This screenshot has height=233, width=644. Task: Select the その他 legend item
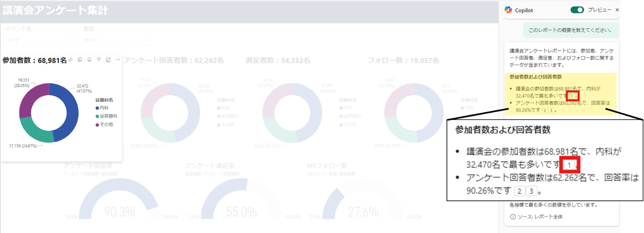pyautogui.click(x=104, y=125)
